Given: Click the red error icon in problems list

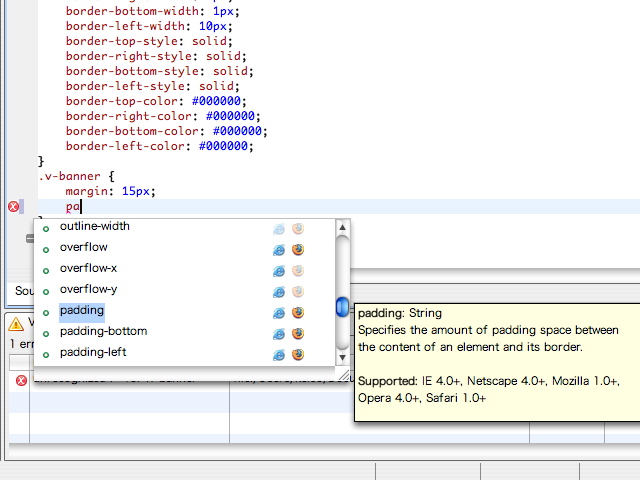Looking at the screenshot, I should (21, 380).
